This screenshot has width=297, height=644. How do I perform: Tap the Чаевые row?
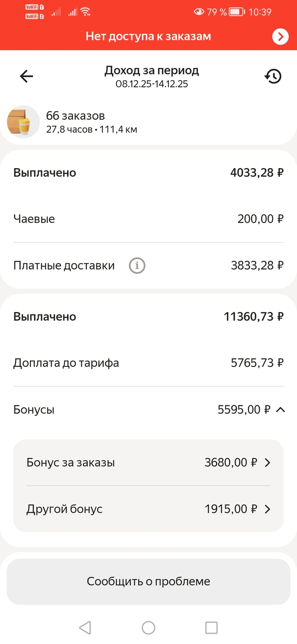click(148, 219)
